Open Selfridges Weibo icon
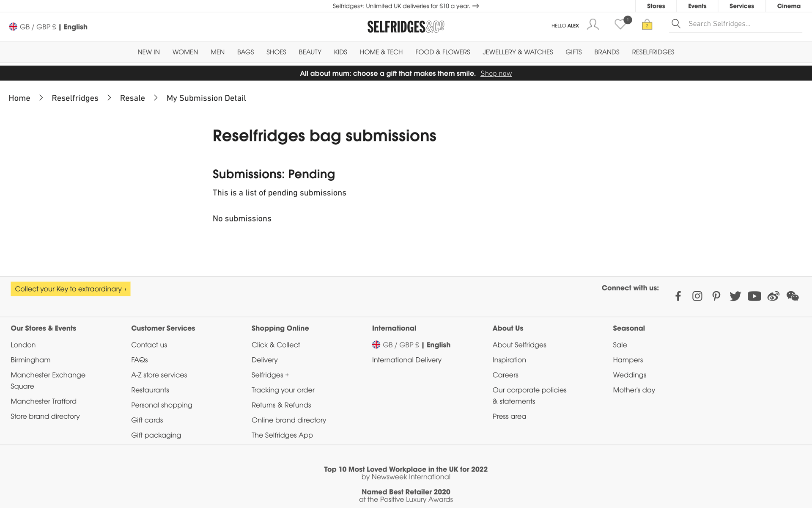The image size is (812, 508). [773, 296]
